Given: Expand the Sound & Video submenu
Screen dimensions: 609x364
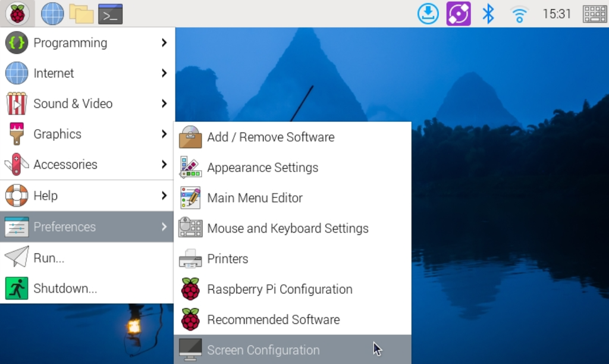Looking at the screenshot, I should (74, 103).
